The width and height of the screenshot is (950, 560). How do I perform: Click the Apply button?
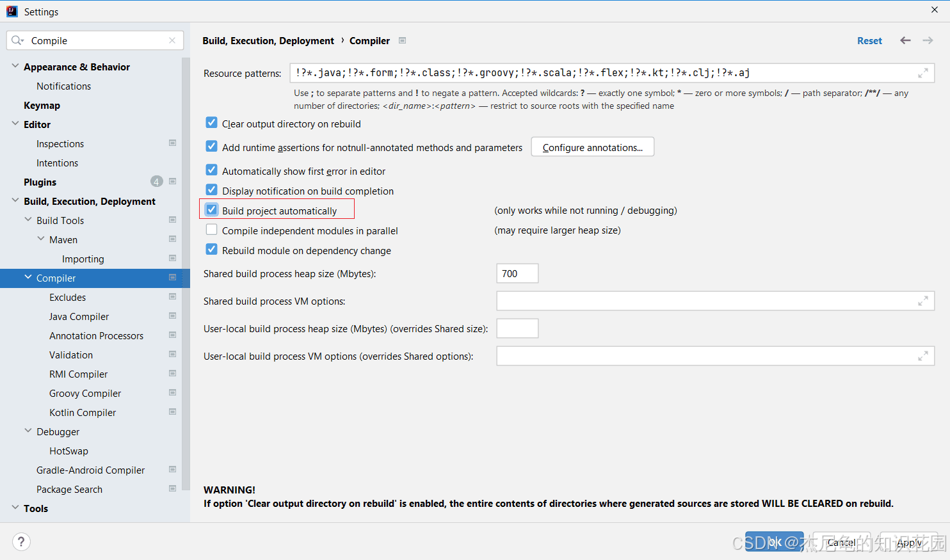point(909,542)
